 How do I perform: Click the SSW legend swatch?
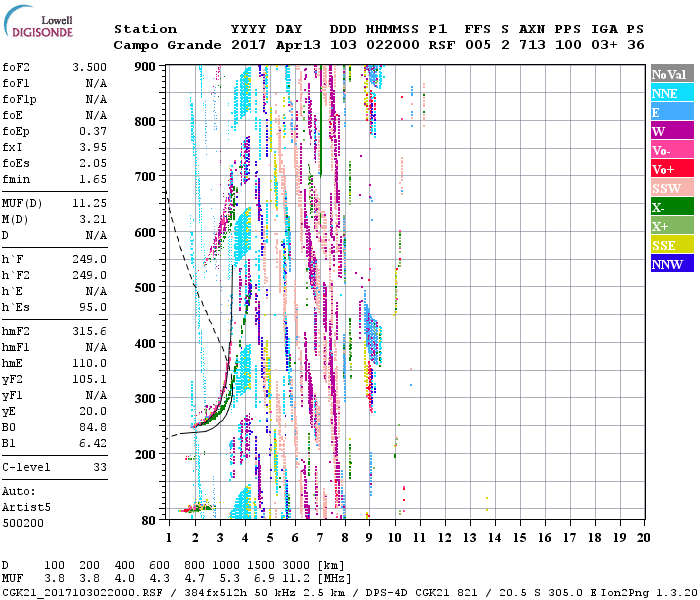[671, 188]
